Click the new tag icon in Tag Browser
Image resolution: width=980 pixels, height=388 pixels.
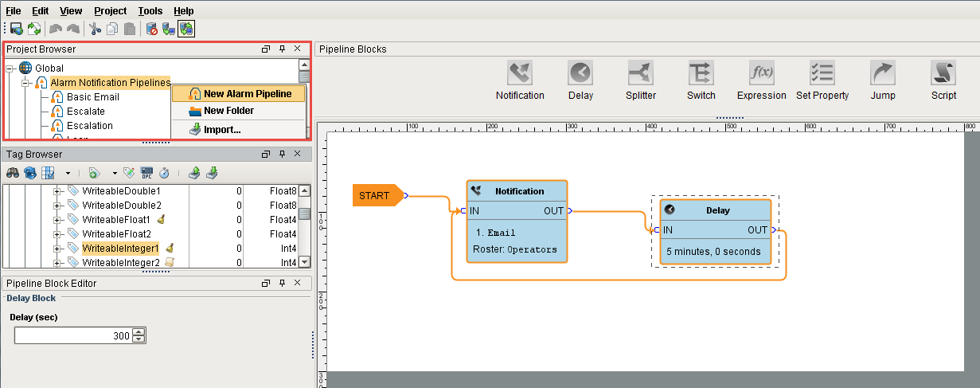pyautogui.click(x=94, y=172)
